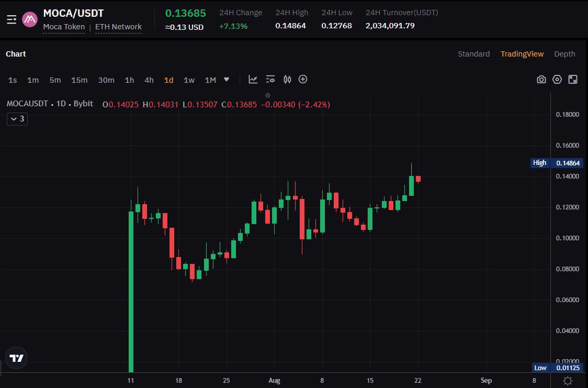Click the 24H Low 0.12768 value

click(337, 26)
